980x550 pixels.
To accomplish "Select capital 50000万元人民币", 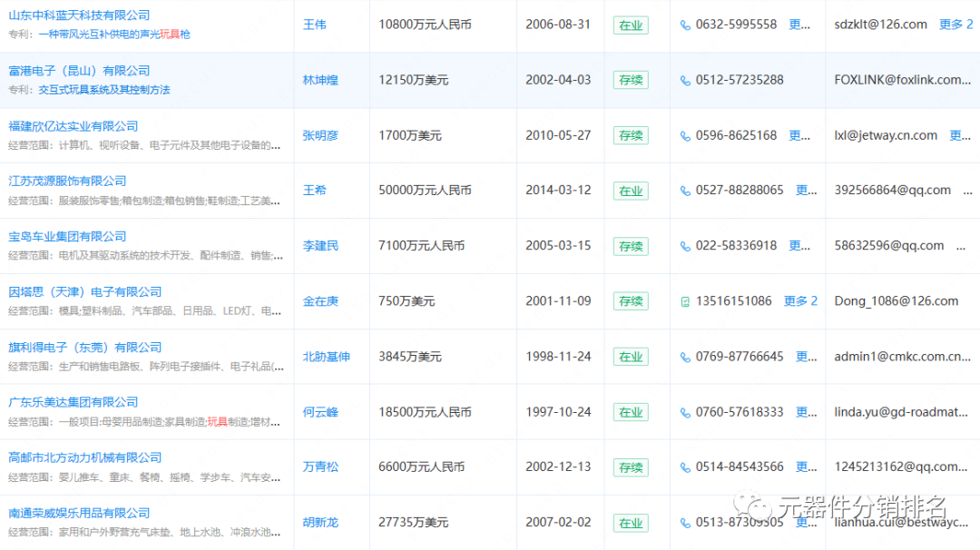I will point(425,190).
